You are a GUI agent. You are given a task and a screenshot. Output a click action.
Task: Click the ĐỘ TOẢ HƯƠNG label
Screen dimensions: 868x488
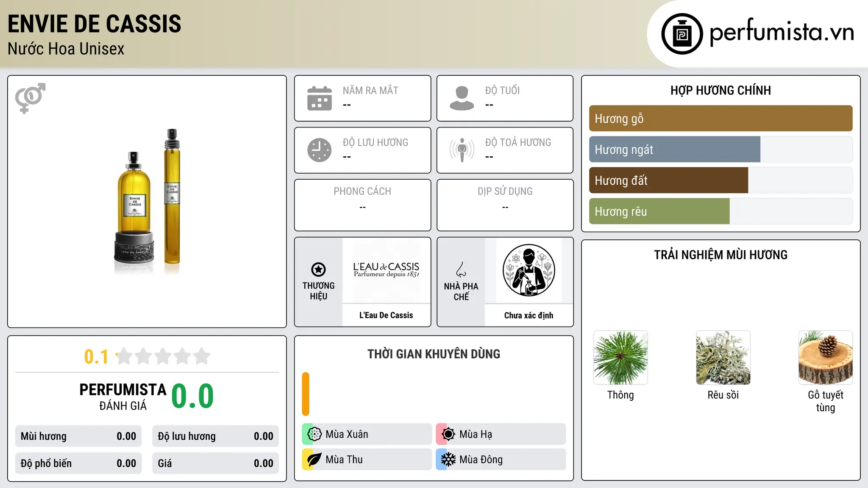pyautogui.click(x=518, y=142)
